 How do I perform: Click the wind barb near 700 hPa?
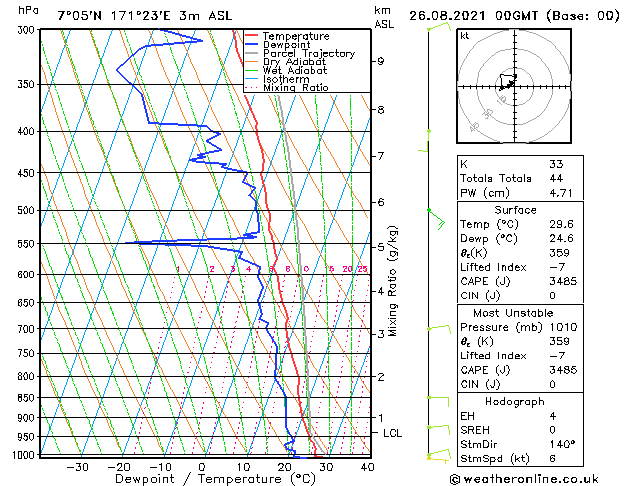coord(439,329)
